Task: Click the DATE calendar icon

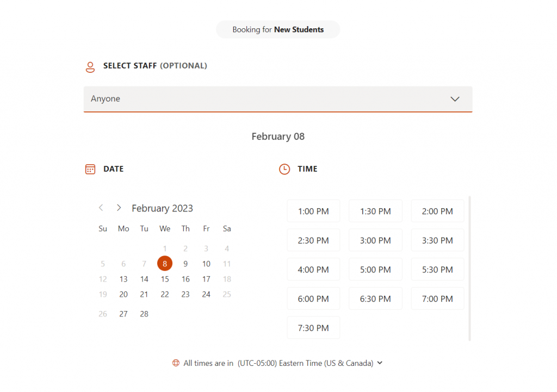Action: coord(90,169)
